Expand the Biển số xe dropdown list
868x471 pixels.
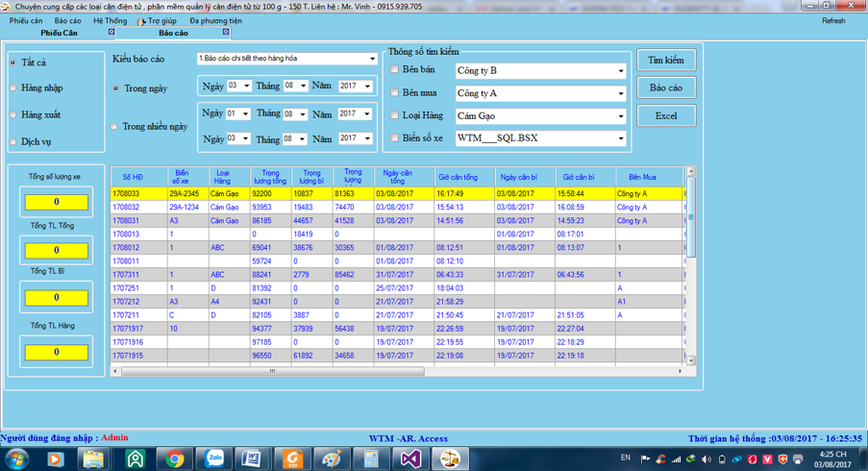(x=621, y=138)
